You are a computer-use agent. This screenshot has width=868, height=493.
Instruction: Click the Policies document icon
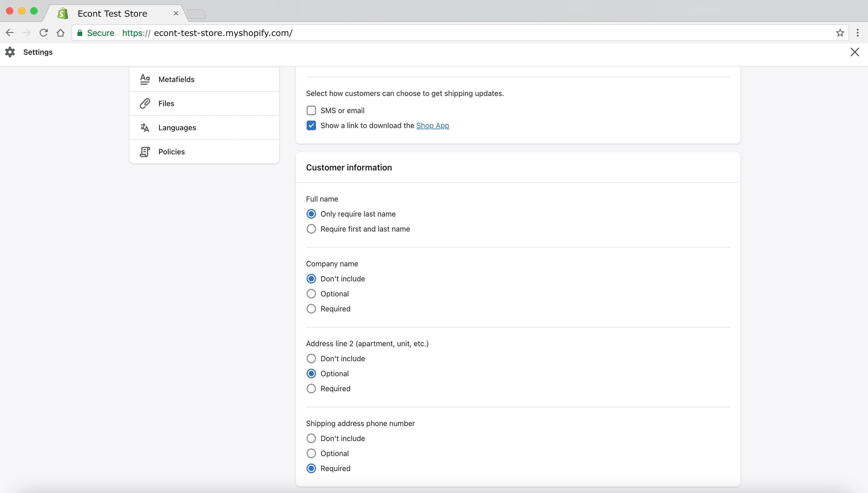145,152
